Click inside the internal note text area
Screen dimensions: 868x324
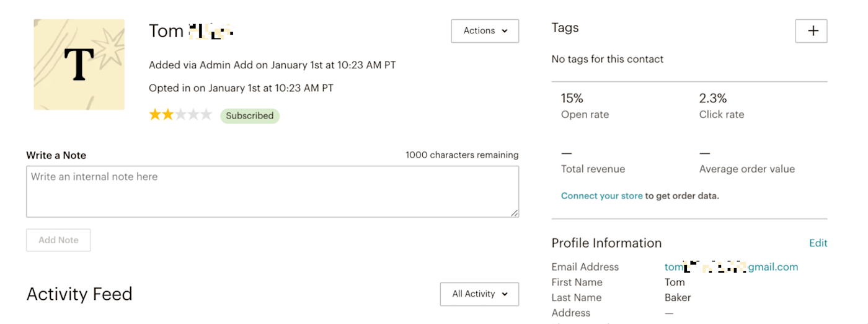point(272,192)
